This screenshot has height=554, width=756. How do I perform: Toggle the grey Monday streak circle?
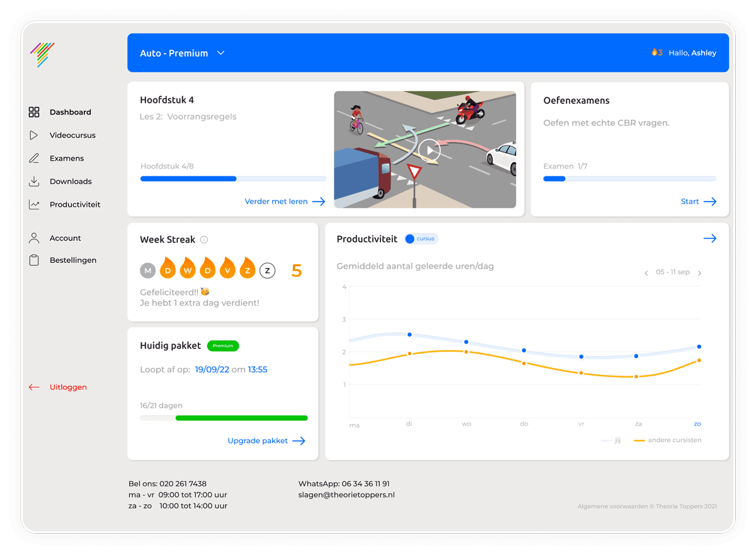click(x=147, y=271)
